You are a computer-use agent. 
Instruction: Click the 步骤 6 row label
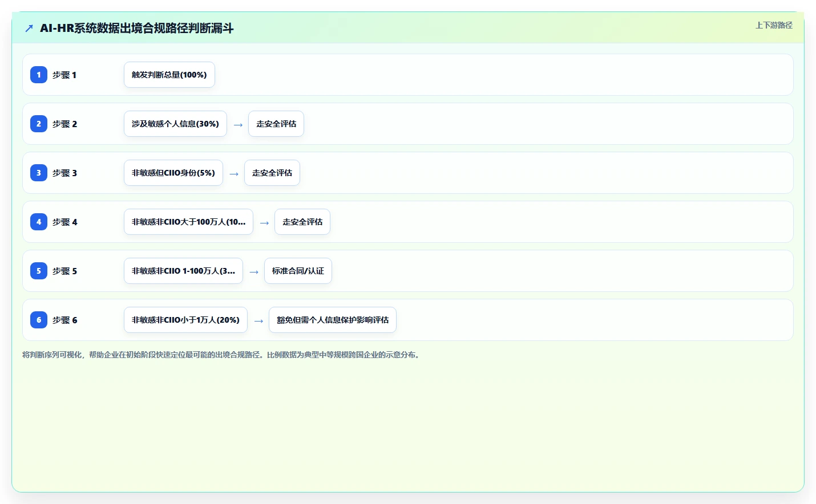click(x=65, y=320)
